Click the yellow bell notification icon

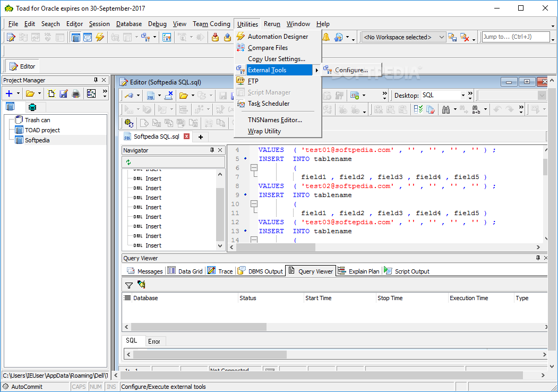326,37
